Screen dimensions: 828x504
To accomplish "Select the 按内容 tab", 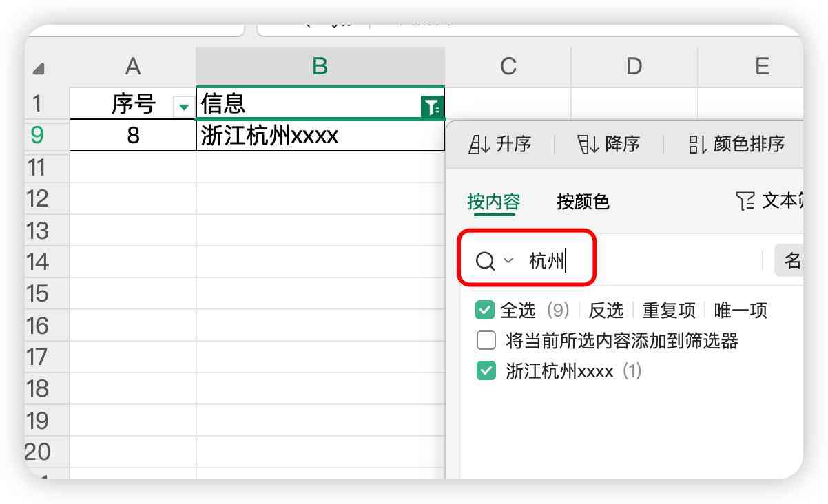I will (495, 200).
